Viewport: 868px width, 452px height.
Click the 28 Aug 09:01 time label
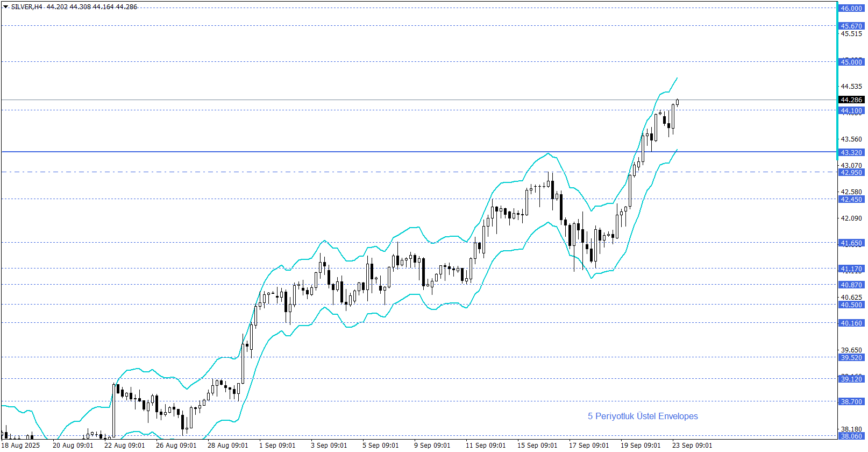coord(227,445)
